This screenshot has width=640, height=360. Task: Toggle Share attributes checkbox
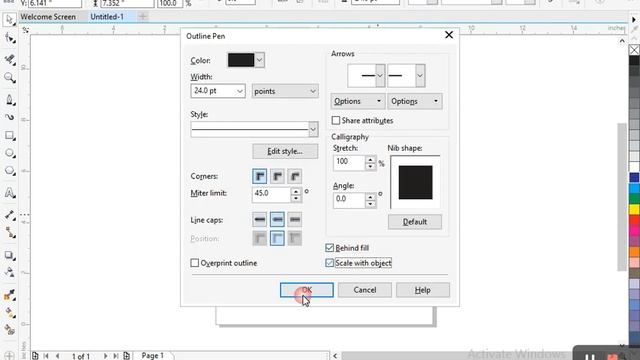(336, 120)
